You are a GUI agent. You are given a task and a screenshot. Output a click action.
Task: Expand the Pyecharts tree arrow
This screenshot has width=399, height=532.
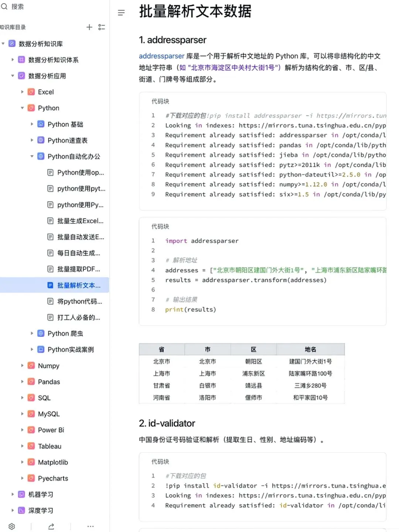(22, 478)
